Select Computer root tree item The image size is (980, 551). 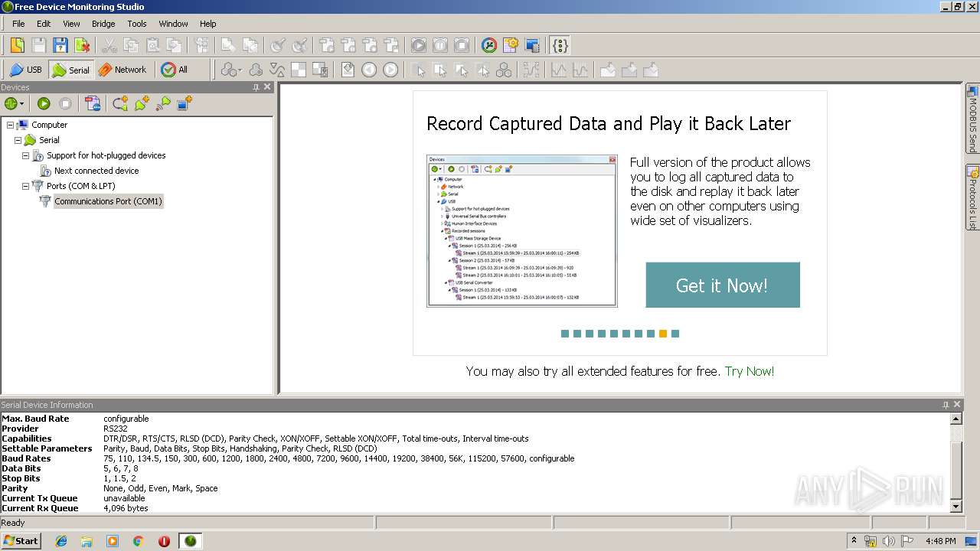coord(49,125)
